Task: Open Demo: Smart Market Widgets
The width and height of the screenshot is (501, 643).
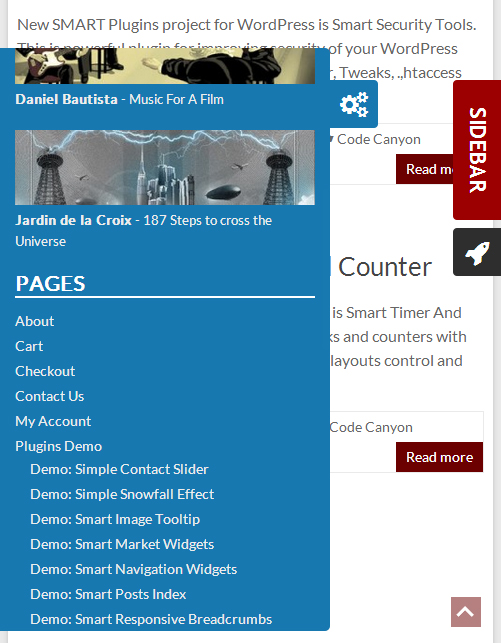Action: coord(122,544)
